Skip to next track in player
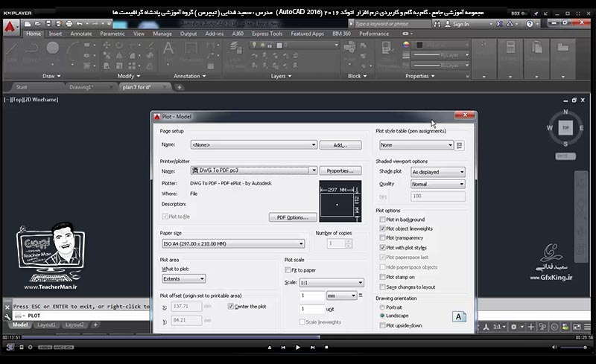596x364 pixels. (312, 348)
